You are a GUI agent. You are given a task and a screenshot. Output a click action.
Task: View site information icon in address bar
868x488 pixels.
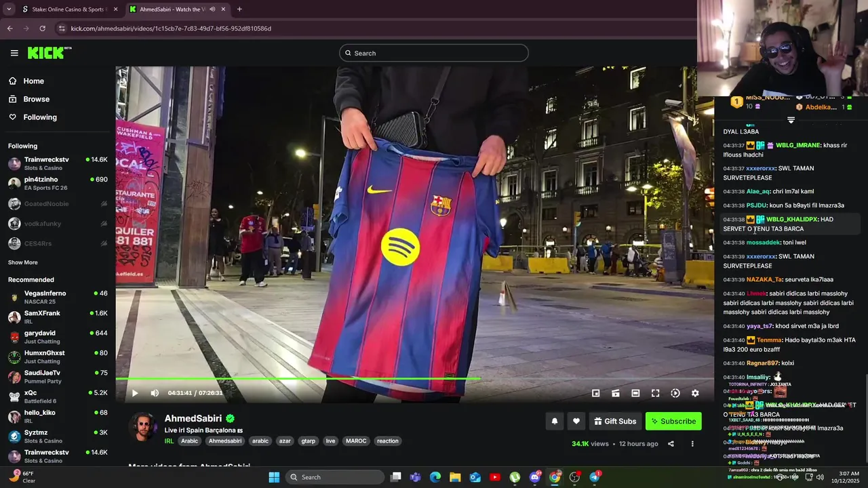62,28
